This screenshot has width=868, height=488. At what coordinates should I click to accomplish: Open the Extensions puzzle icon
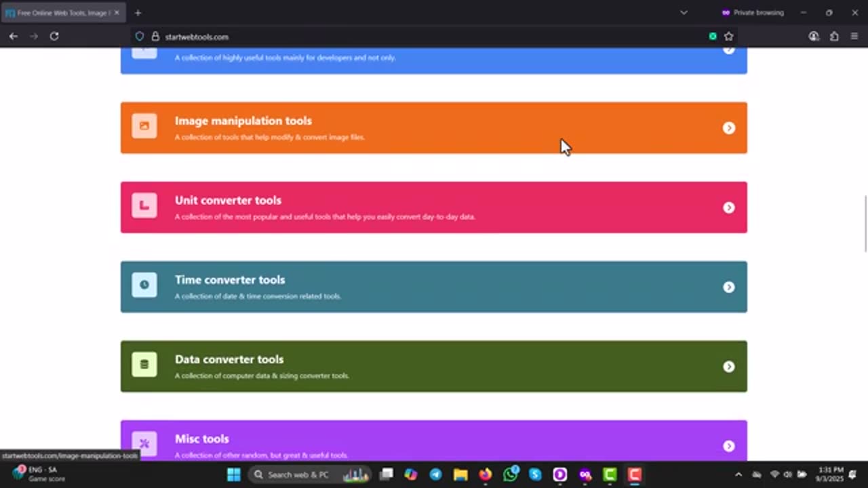(834, 37)
